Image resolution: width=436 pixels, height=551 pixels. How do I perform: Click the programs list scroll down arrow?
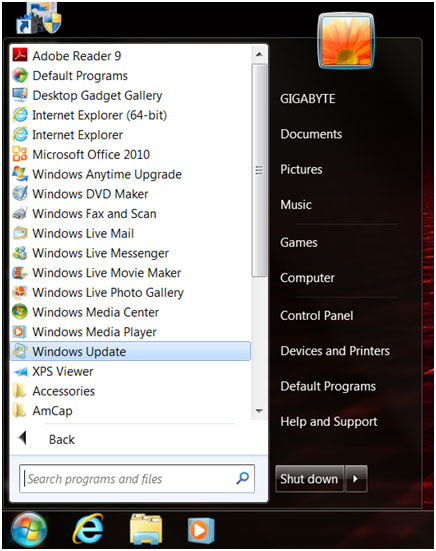click(259, 410)
